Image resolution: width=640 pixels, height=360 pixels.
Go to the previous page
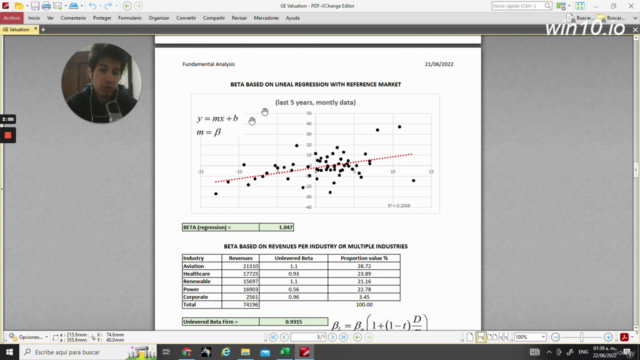pos(284,337)
